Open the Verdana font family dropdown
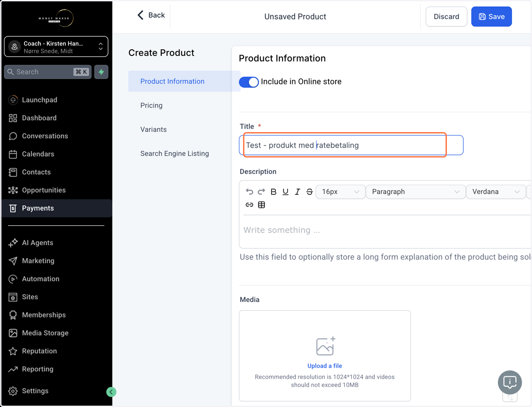The width and height of the screenshot is (532, 407). point(496,192)
